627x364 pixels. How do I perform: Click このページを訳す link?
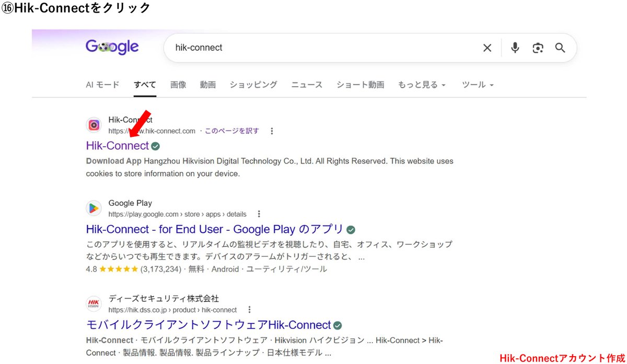231,131
